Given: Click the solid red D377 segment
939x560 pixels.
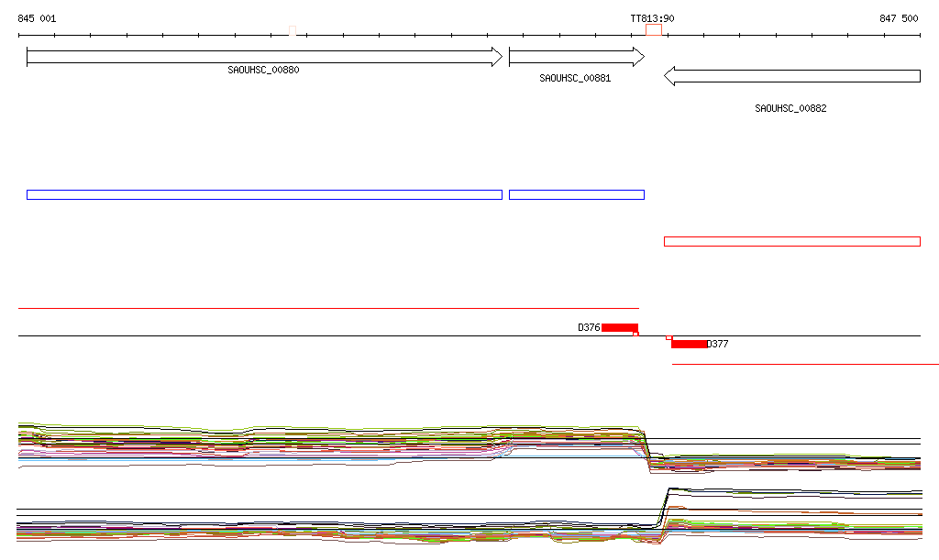Looking at the screenshot, I should pos(690,344).
